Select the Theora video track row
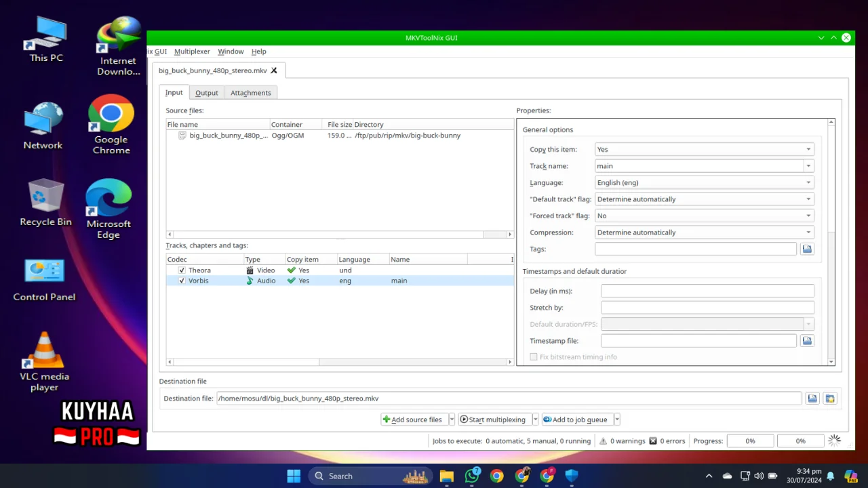The height and width of the screenshot is (488, 868). point(340,270)
